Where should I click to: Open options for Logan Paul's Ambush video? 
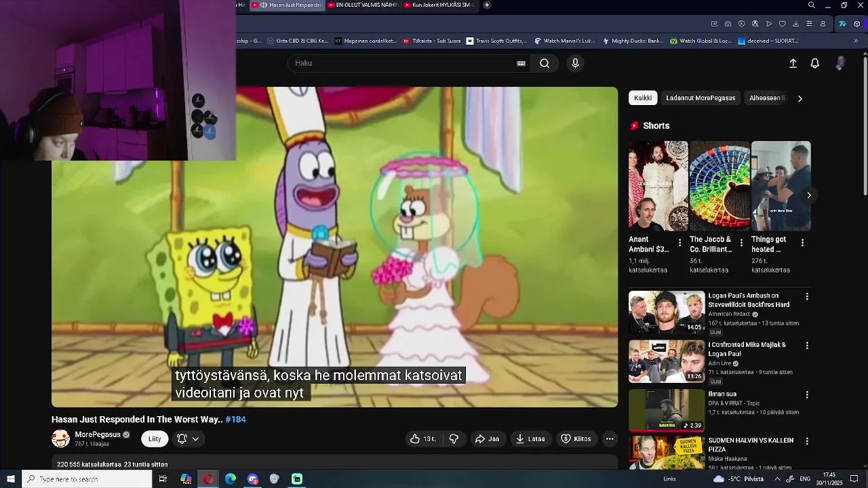click(x=807, y=297)
